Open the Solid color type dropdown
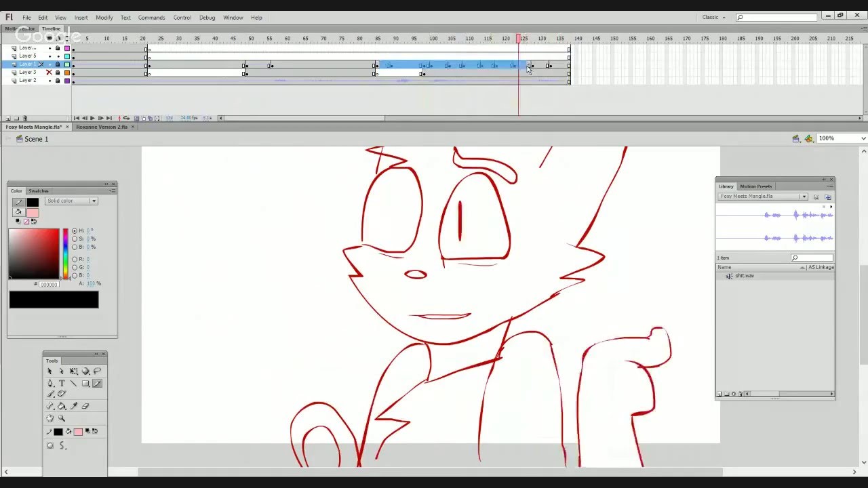This screenshot has height=488, width=868. point(71,201)
